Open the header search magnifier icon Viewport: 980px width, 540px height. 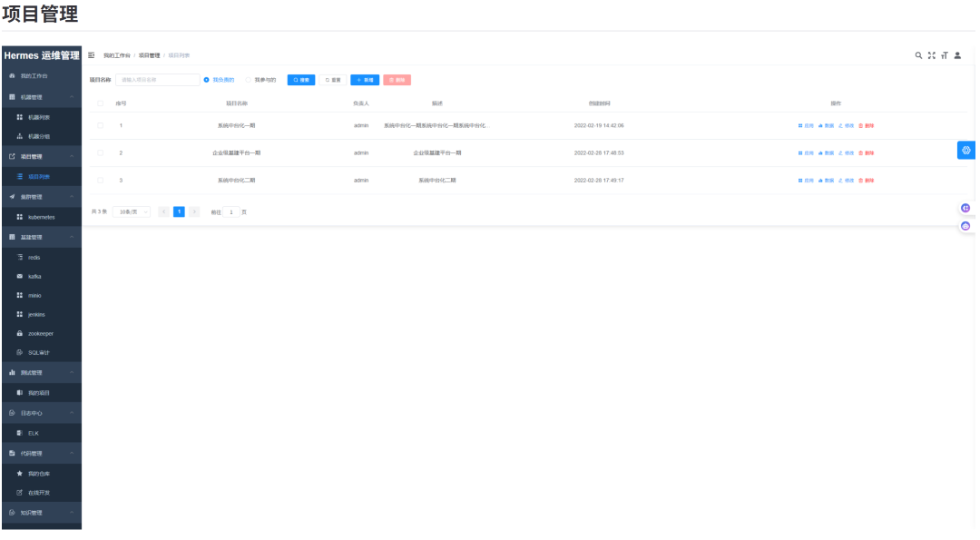[918, 55]
